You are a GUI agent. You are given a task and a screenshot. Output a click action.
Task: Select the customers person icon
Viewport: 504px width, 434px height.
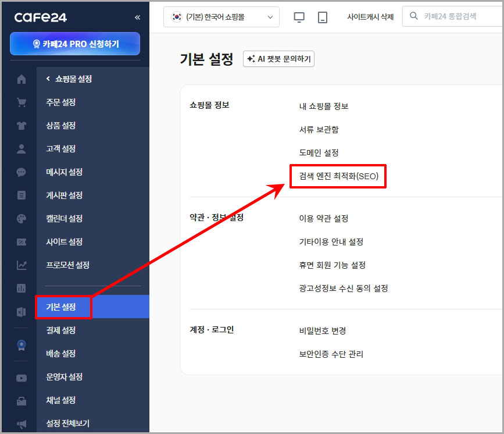tap(21, 148)
